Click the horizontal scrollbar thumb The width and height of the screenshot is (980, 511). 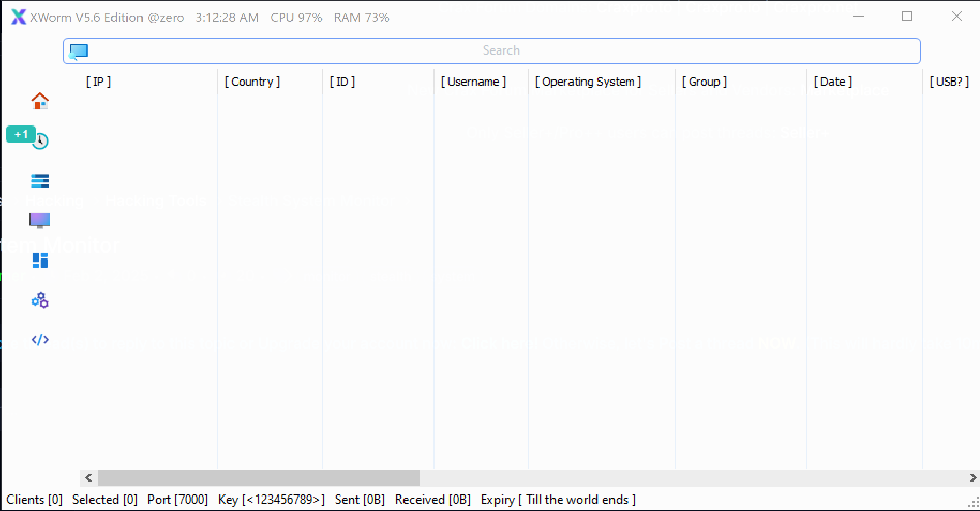click(259, 478)
